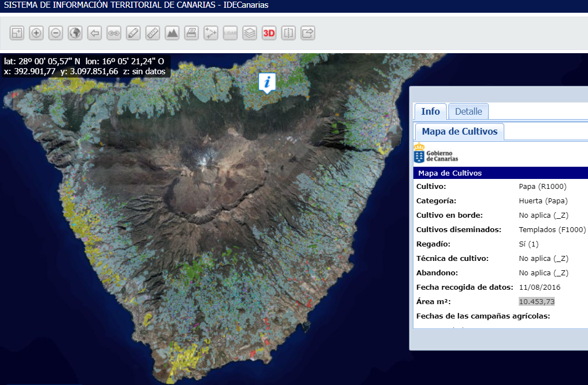Click the info marker on the map
588x385 pixels.
pyautogui.click(x=267, y=83)
